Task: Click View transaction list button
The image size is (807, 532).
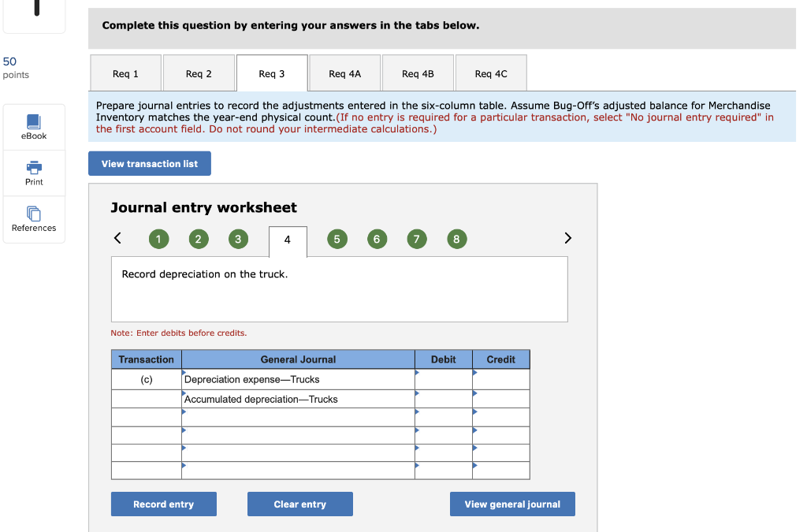Action: pyautogui.click(x=149, y=164)
